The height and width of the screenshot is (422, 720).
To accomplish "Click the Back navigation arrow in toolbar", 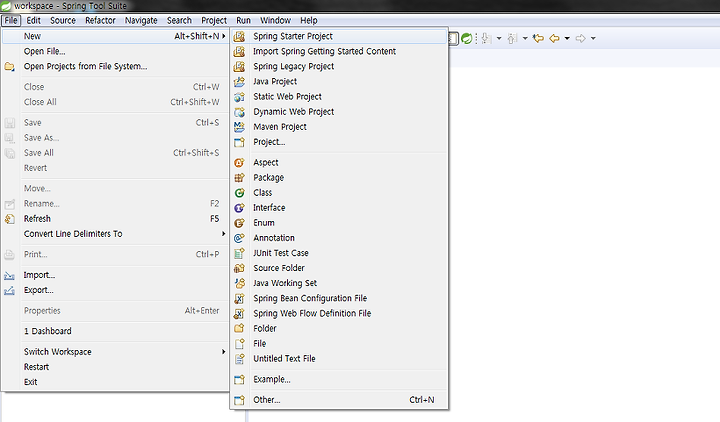I will click(x=554, y=39).
